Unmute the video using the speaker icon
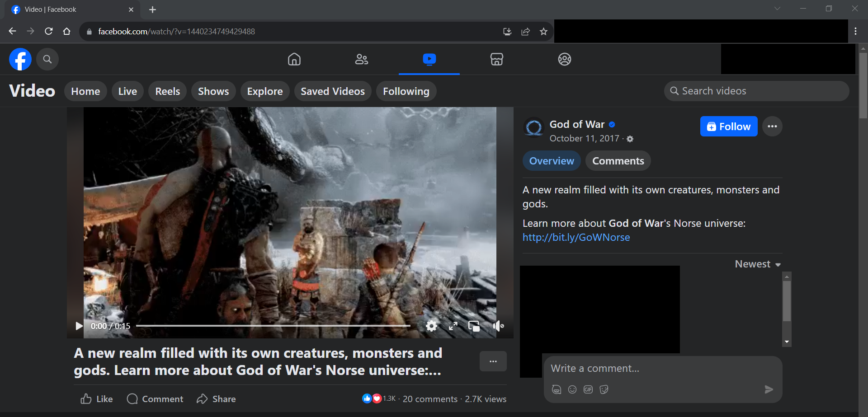Image resolution: width=868 pixels, height=417 pixels. [498, 326]
